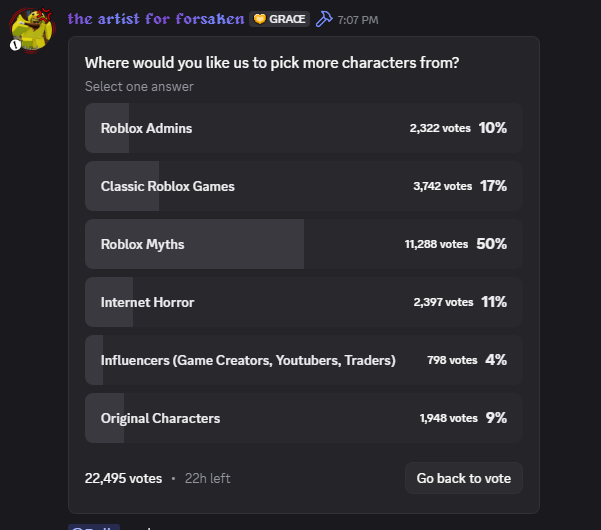Viewport: 601px width, 530px height.
Task: Click the poll question heading text
Action: (272, 63)
